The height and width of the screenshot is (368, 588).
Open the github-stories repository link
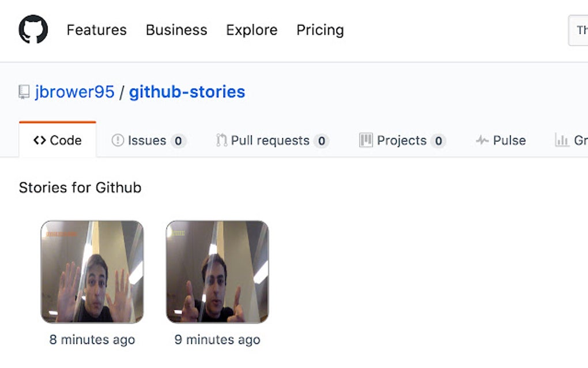187,91
